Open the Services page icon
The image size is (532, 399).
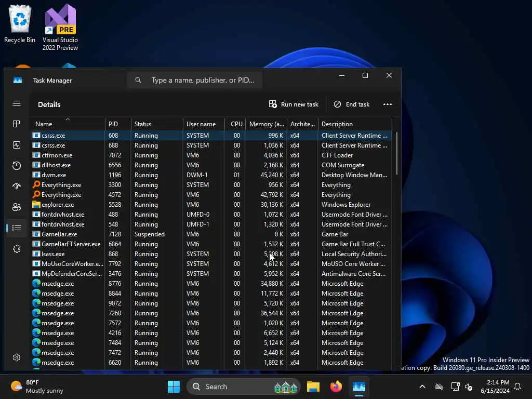tap(16, 249)
